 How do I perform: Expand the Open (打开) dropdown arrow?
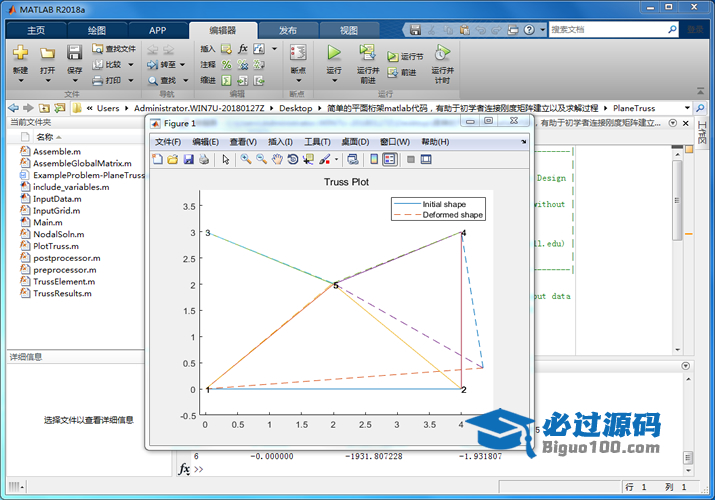pyautogui.click(x=48, y=81)
